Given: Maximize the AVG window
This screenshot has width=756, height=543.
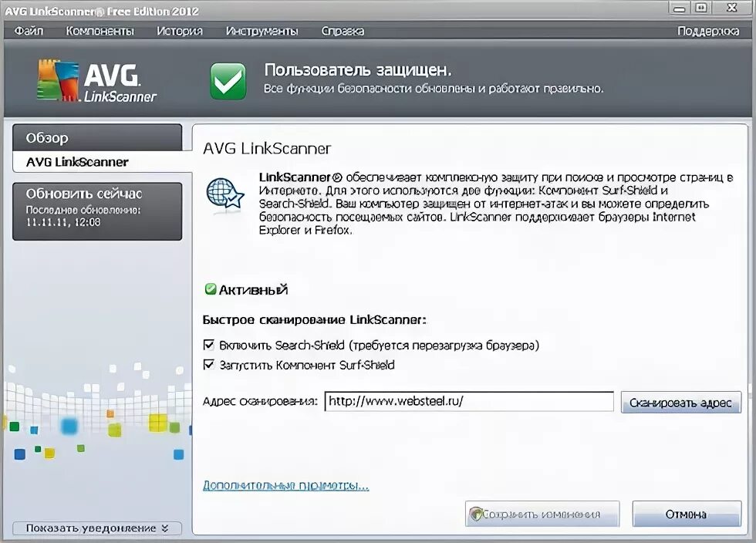Looking at the screenshot, I should pos(702,8).
